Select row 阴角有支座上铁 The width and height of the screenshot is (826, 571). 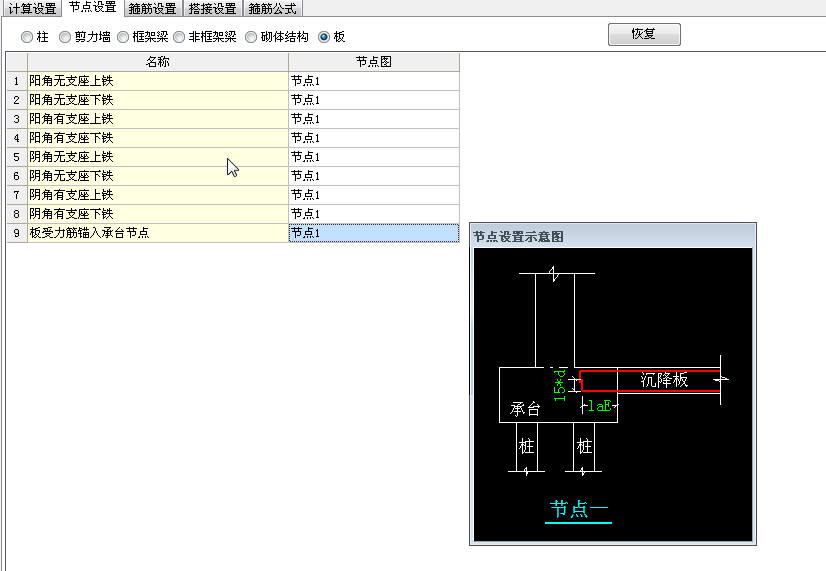point(158,195)
